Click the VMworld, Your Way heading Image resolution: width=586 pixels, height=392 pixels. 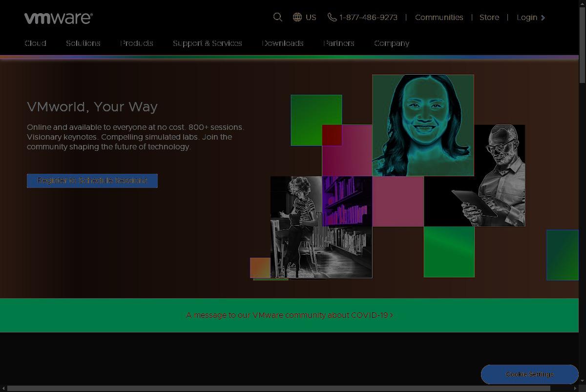click(x=92, y=106)
